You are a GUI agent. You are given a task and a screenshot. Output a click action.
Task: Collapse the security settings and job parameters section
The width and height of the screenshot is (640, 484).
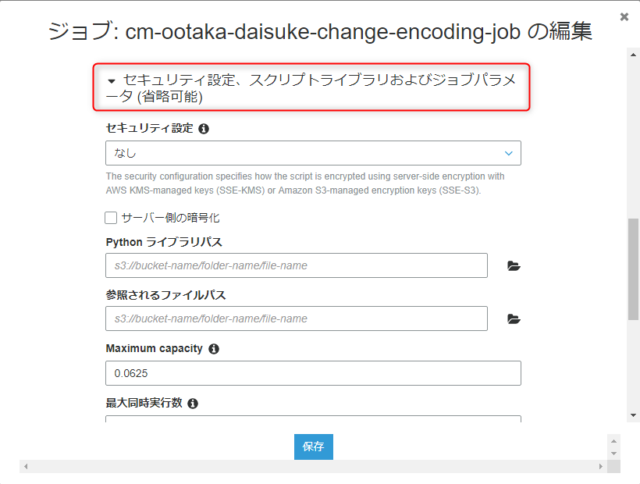pyautogui.click(x=111, y=79)
